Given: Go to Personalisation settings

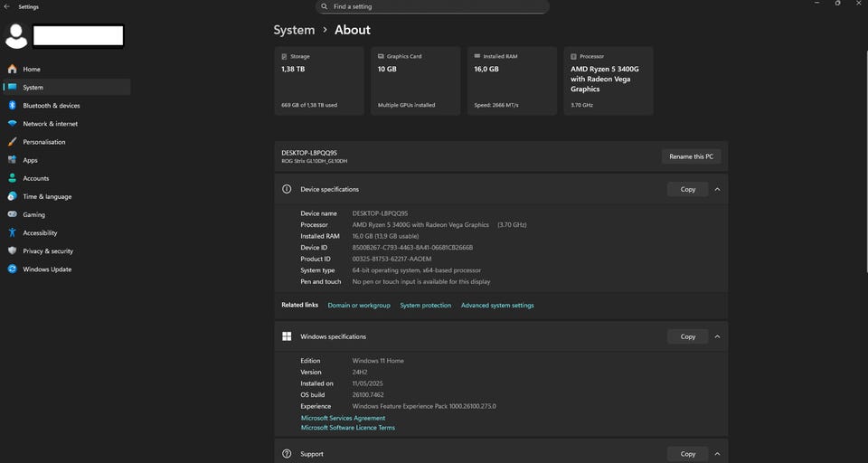Looking at the screenshot, I should tap(43, 142).
